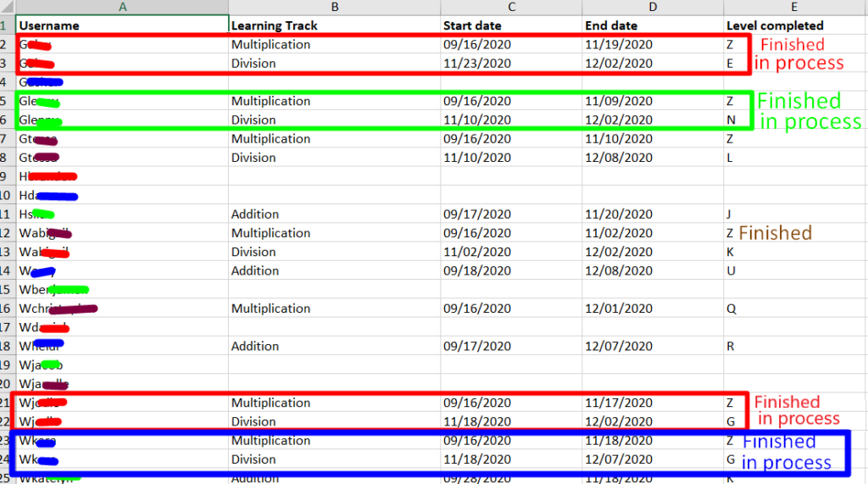Select column B header
The height and width of the screenshot is (484, 868).
pos(334,7)
